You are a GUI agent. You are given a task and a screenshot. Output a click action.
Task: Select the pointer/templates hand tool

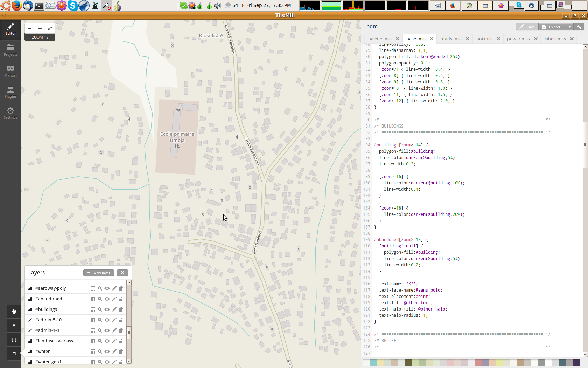[x=14, y=311]
